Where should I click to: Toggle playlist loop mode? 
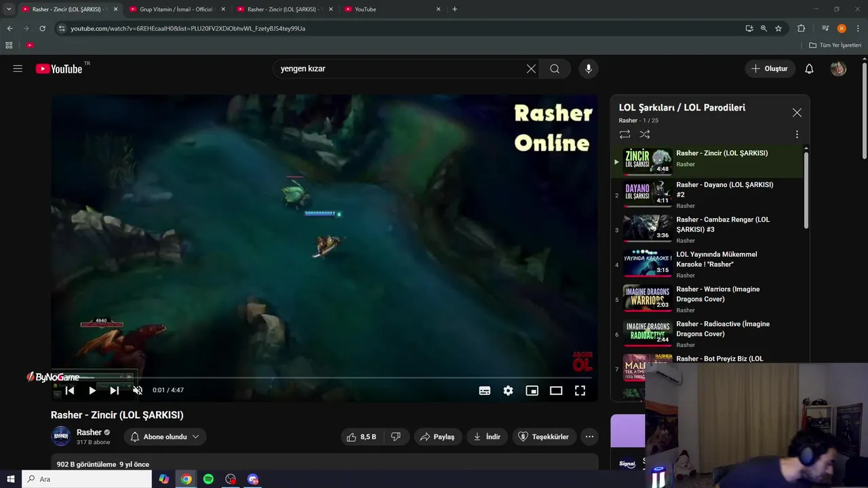click(625, 134)
